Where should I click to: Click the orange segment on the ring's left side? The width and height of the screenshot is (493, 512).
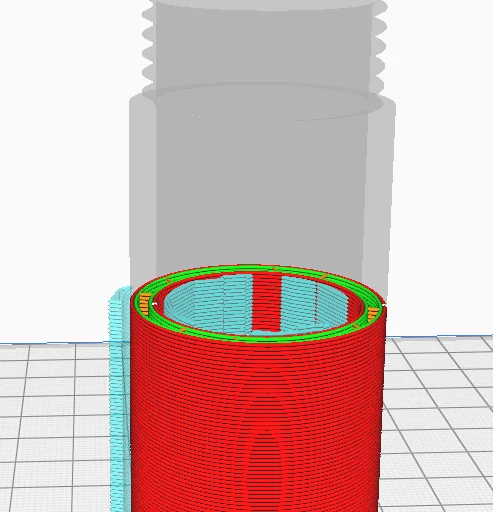click(x=144, y=303)
